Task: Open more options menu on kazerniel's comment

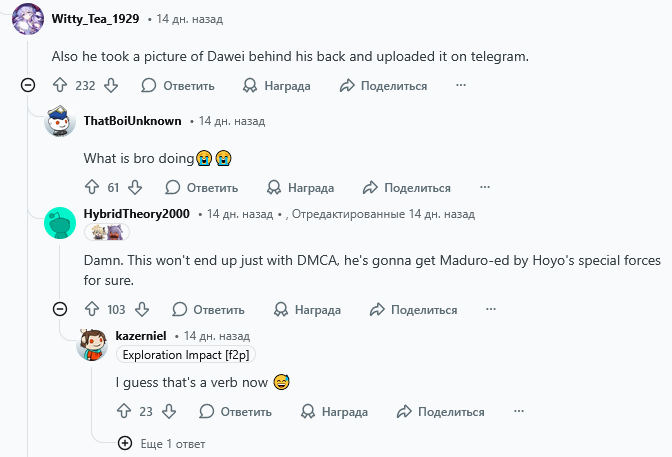Action: click(519, 411)
